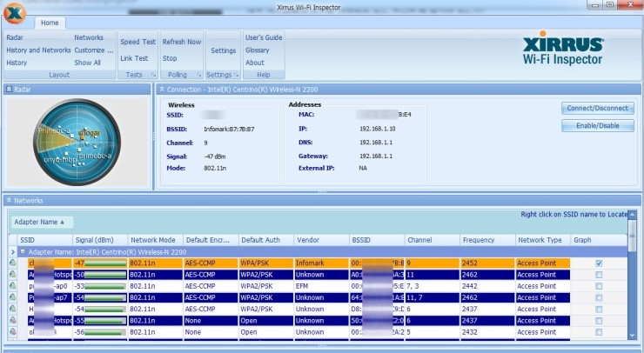Open the Glossary

pyautogui.click(x=257, y=50)
